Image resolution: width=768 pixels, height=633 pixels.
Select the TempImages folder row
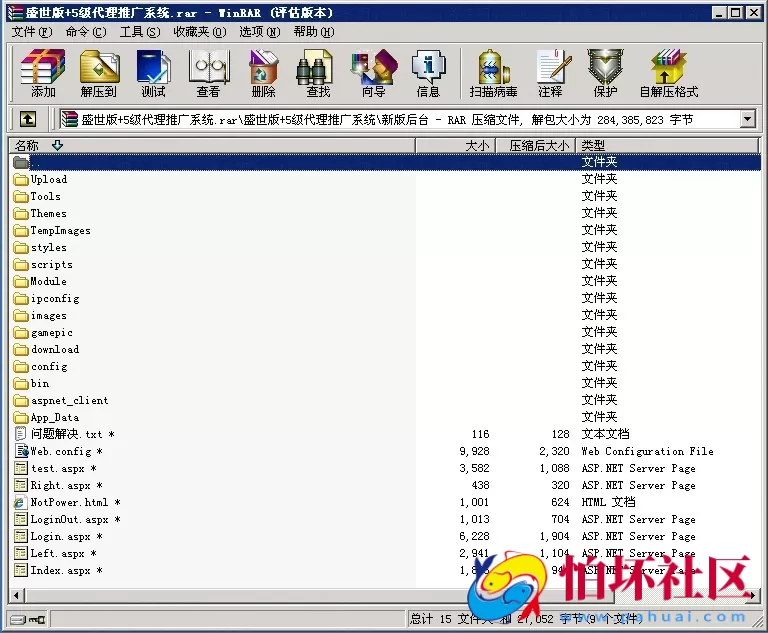click(x=385, y=230)
